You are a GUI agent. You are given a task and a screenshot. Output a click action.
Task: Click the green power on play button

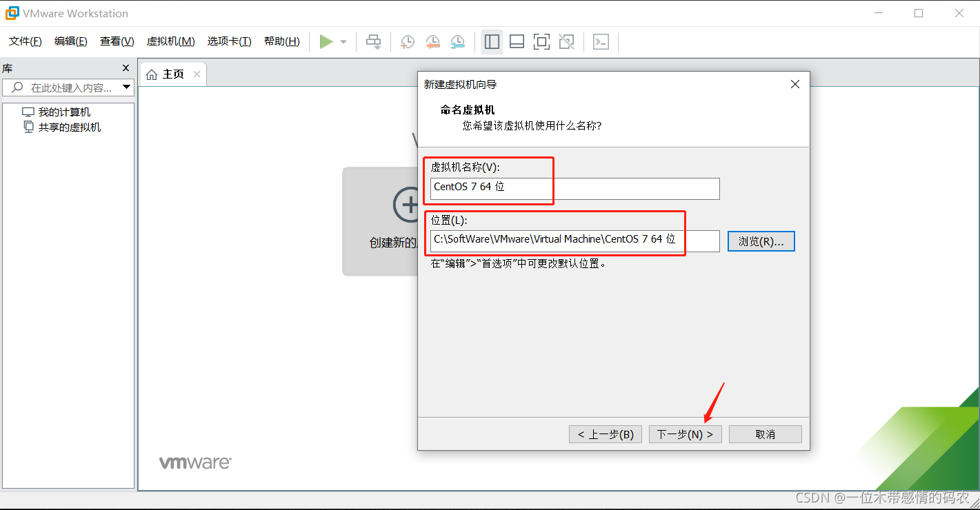click(x=326, y=42)
